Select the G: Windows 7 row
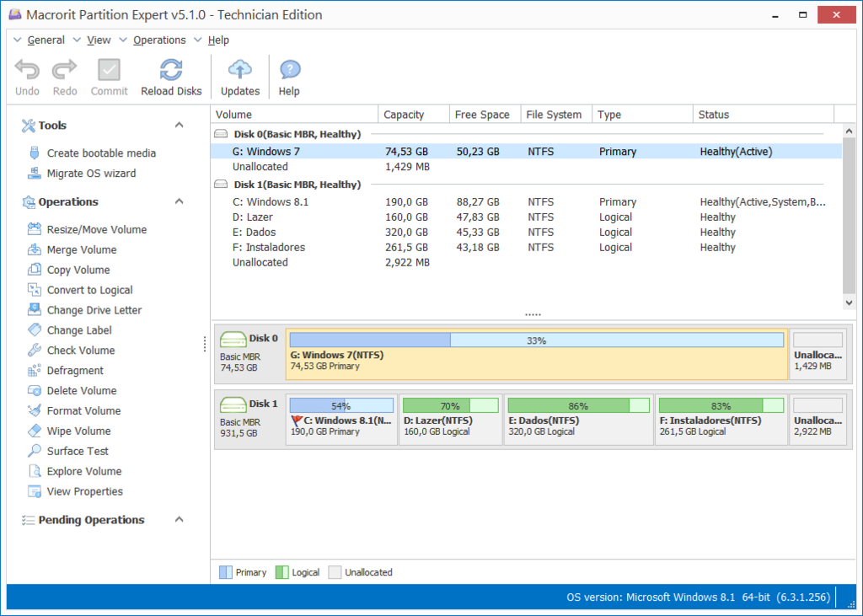This screenshot has height=616, width=863. click(526, 152)
